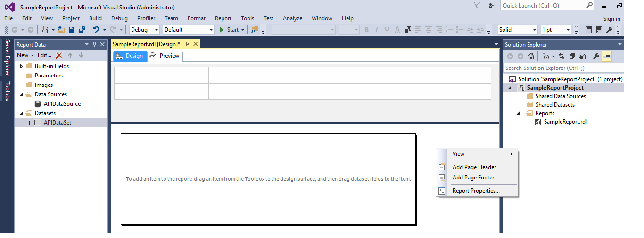Undo the last action
The height and width of the screenshot is (238, 644).
point(96,29)
